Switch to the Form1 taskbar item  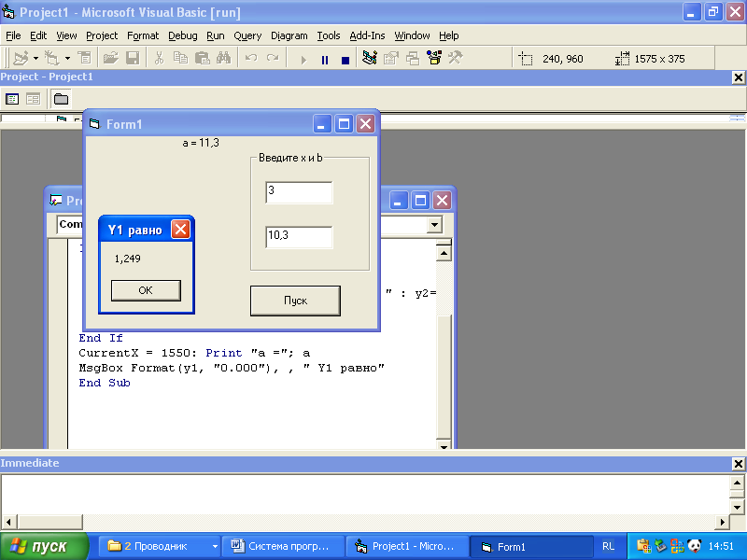pyautogui.click(x=531, y=546)
